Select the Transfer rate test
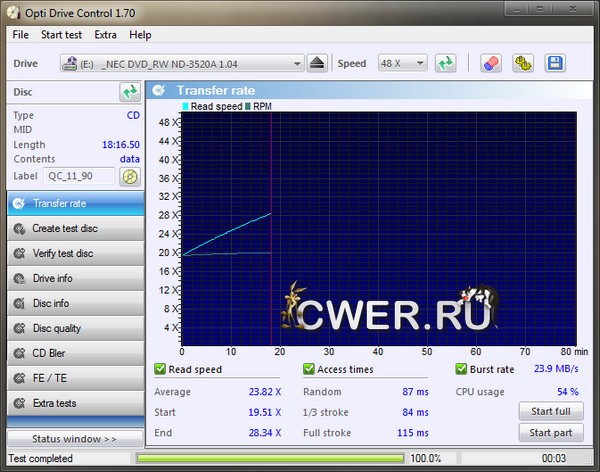This screenshot has height=472, width=600. 75,203
